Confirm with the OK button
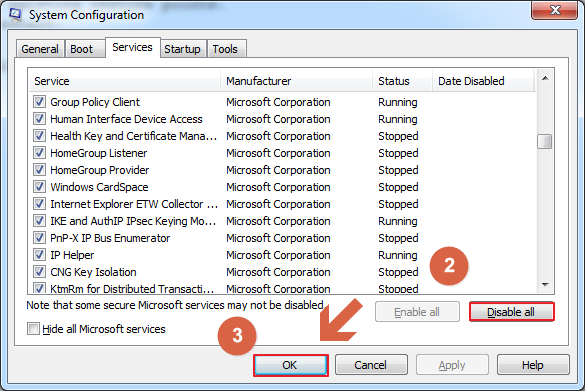The image size is (585, 391). point(291,365)
